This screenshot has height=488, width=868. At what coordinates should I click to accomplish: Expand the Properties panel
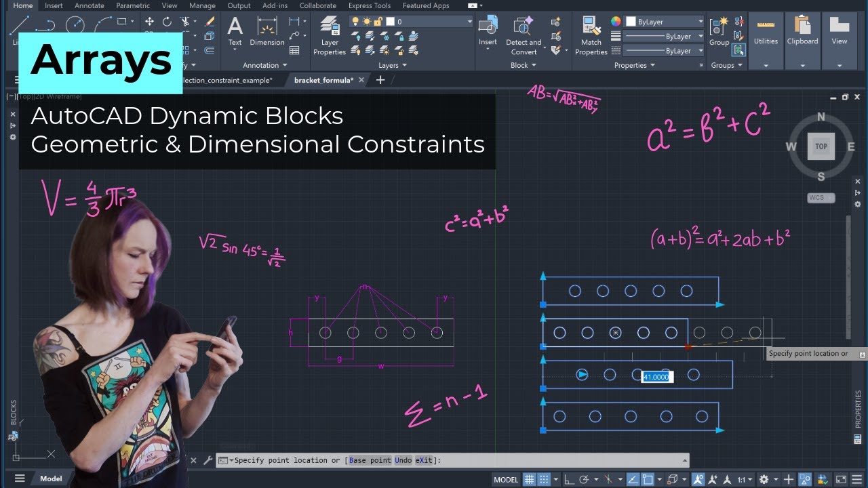click(635, 65)
